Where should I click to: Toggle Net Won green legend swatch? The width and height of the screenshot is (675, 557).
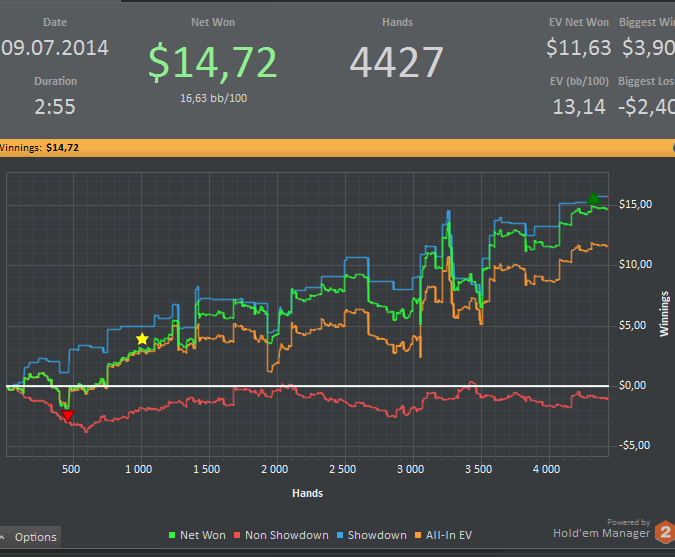click(x=172, y=535)
